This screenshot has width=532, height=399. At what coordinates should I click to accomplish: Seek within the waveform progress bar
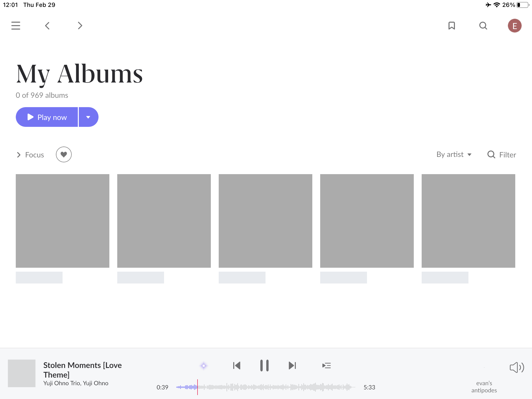pyautogui.click(x=266, y=387)
